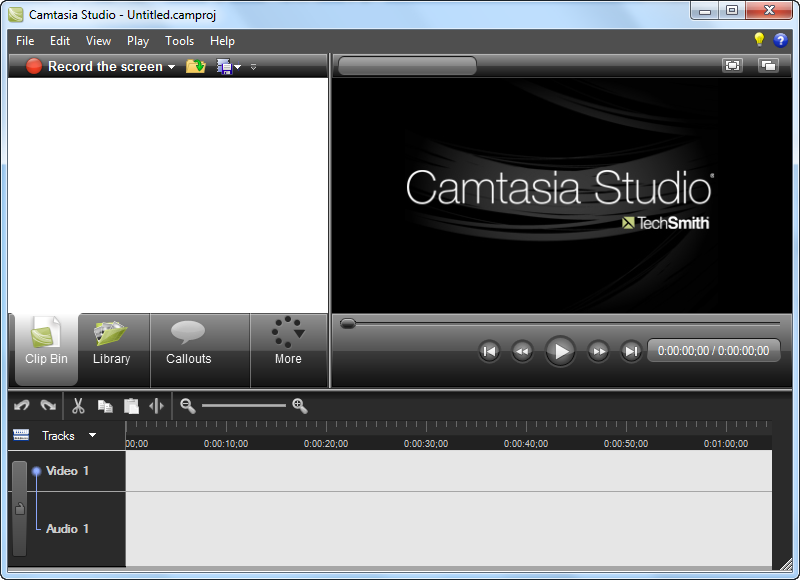Click the detach preview window icon
This screenshot has width=800, height=580.
click(768, 65)
